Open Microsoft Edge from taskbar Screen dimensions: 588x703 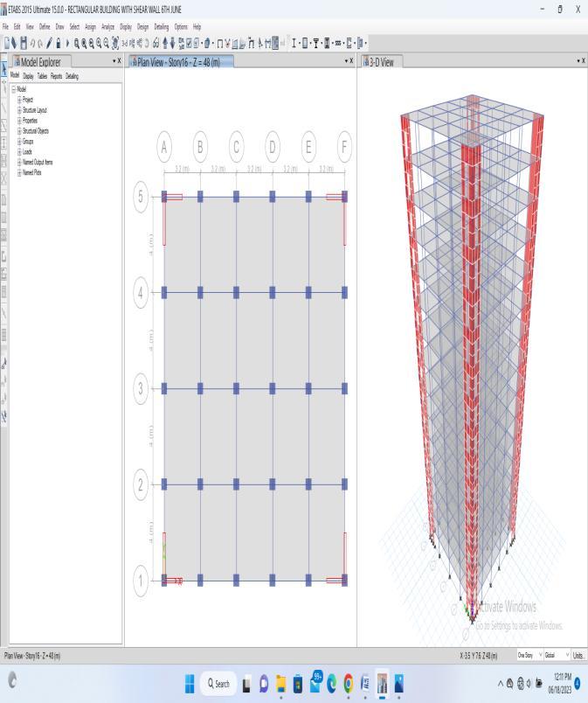(332, 683)
